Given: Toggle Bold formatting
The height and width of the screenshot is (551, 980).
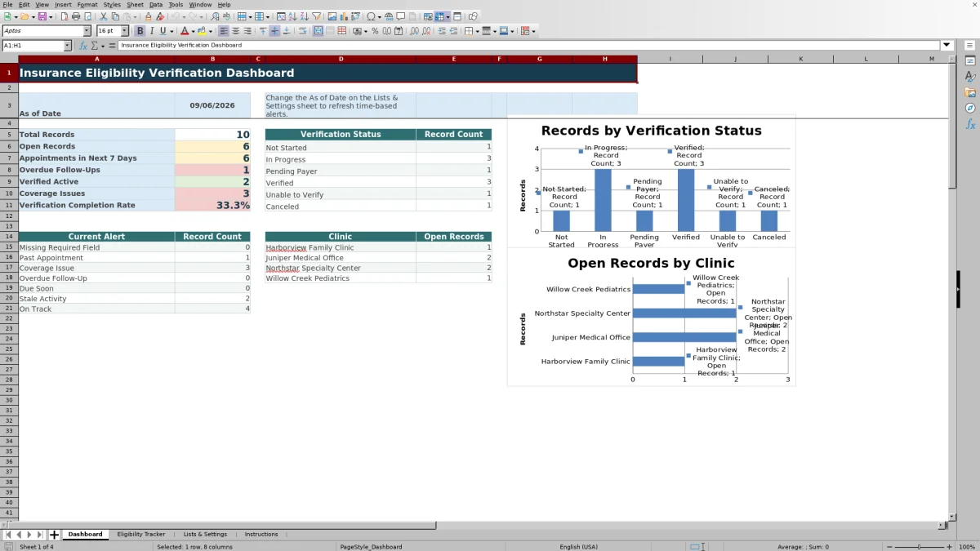Looking at the screenshot, I should [140, 31].
